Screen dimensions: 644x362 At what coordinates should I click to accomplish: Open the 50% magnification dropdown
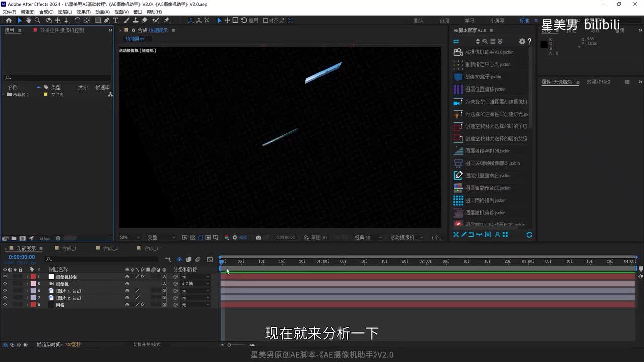click(130, 237)
